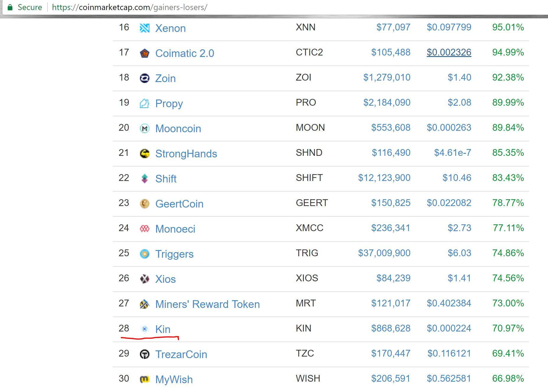This screenshot has width=548, height=392.
Task: Click the MyWish coin logo
Action: pos(144,379)
